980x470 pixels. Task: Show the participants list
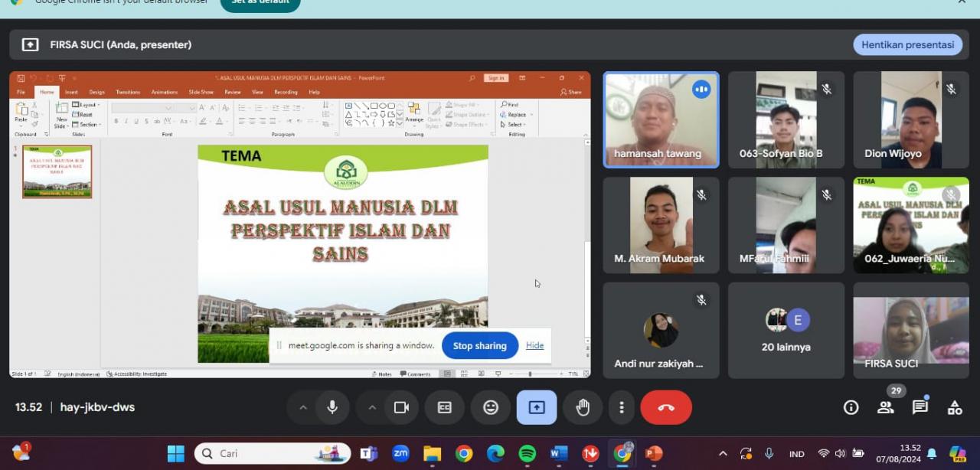click(x=885, y=407)
